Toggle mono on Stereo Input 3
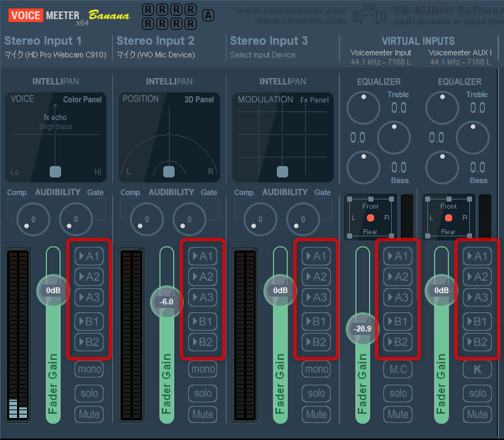 coord(317,369)
